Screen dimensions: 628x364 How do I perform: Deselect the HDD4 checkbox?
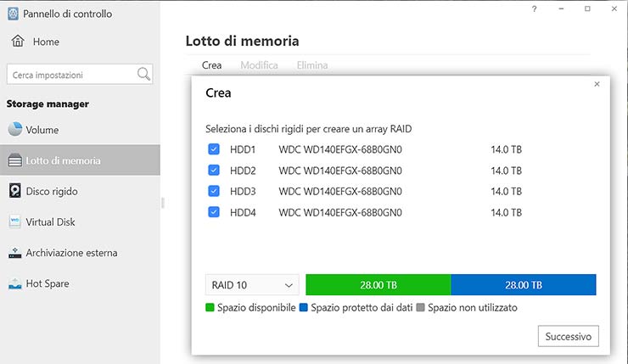(x=213, y=212)
